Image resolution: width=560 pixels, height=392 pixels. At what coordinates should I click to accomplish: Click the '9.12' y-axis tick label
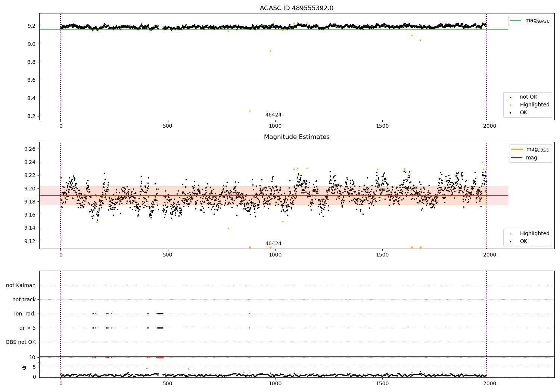[x=30, y=241]
